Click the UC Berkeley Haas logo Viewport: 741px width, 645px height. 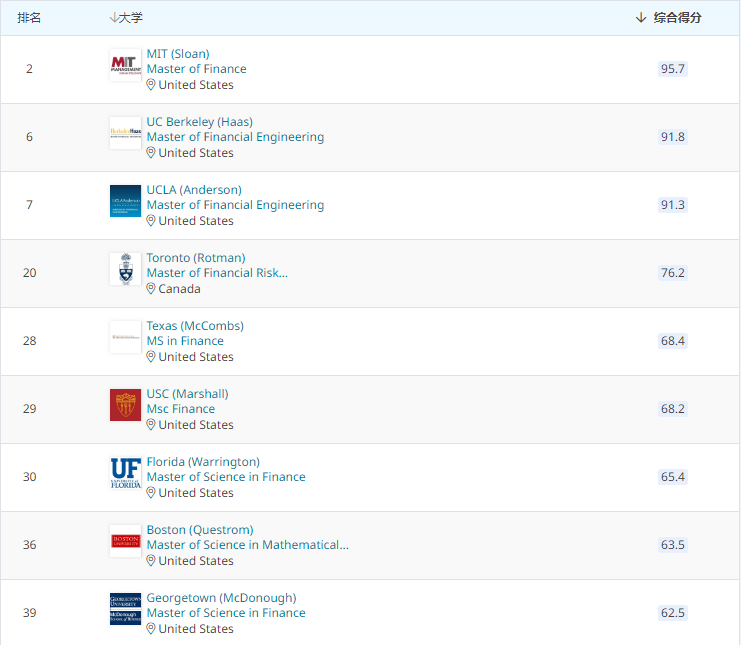coord(125,133)
